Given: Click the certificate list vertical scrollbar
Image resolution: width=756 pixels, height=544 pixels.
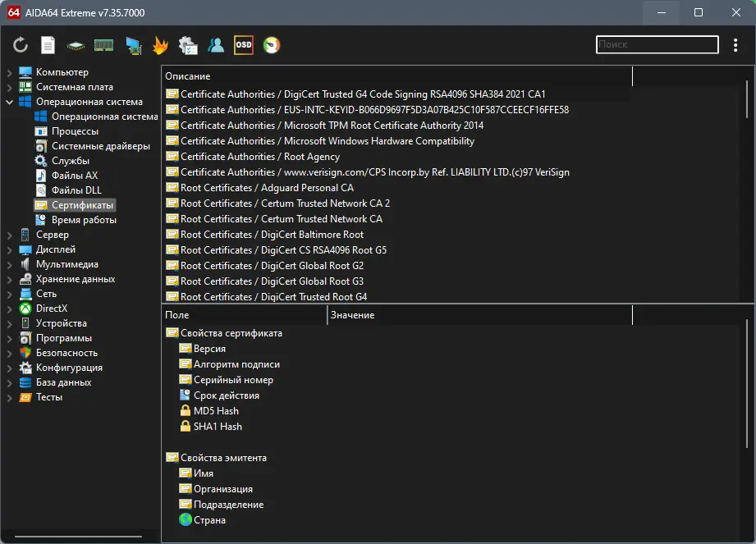Looking at the screenshot, I should (x=747, y=98).
